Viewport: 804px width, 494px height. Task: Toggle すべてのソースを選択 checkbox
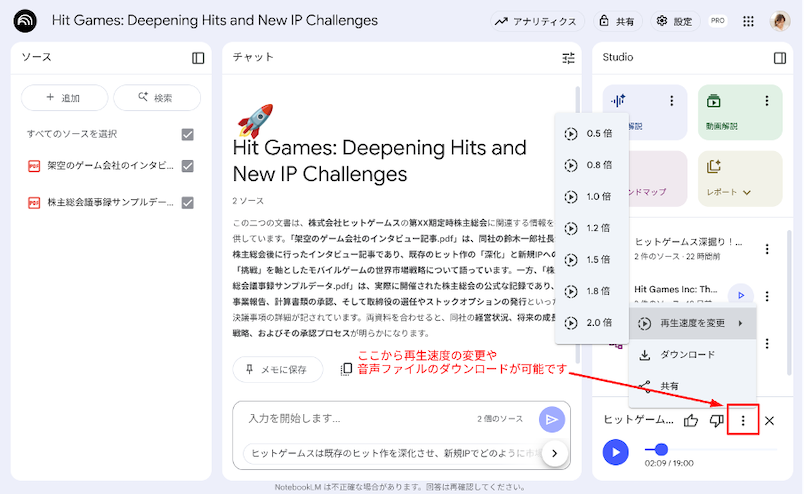[188, 134]
